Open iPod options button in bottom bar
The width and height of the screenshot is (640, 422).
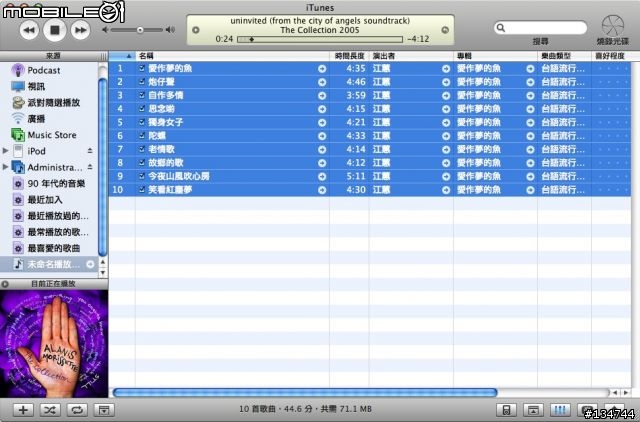[x=506, y=410]
